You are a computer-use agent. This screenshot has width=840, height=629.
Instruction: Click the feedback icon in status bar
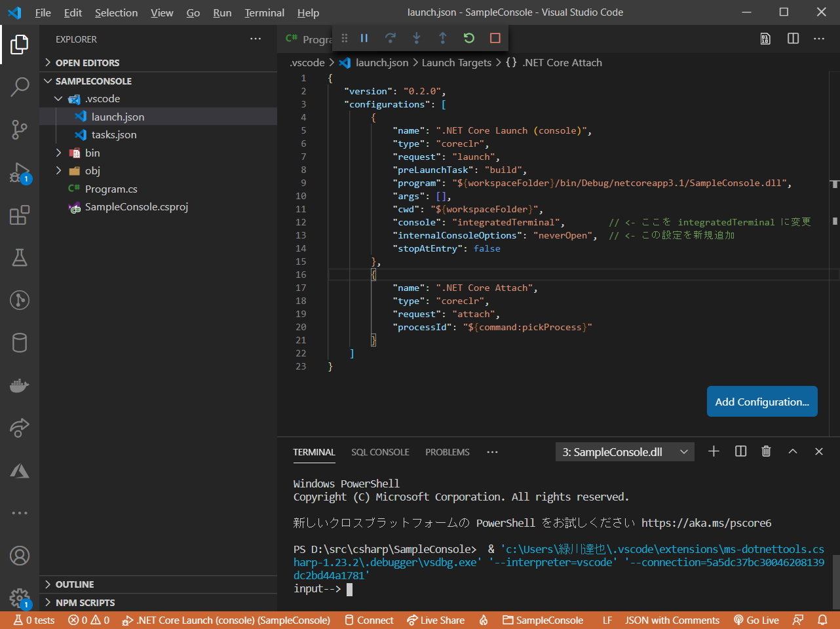pos(798,620)
